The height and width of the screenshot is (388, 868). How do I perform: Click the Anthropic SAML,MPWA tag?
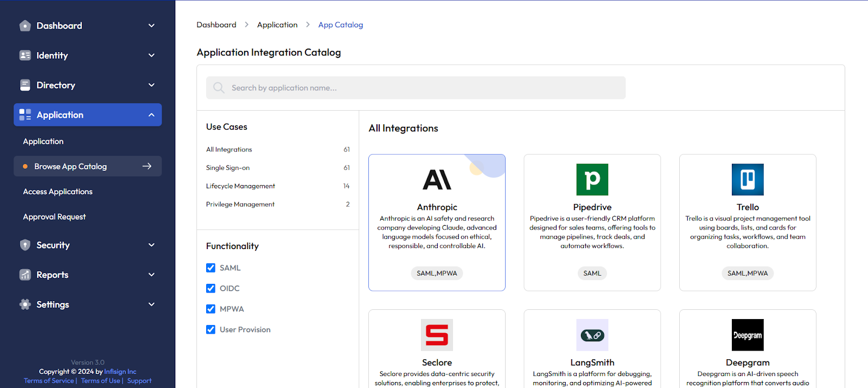(x=437, y=273)
